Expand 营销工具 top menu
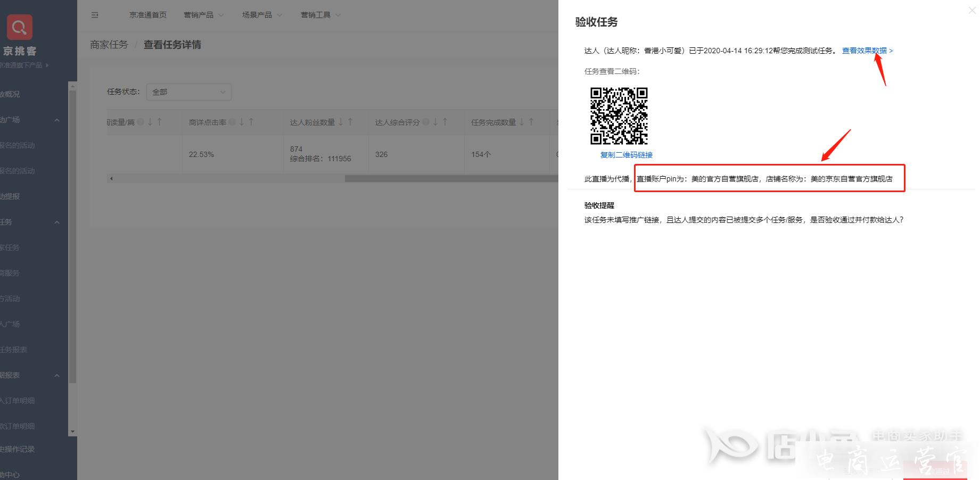Viewport: 980px width, 480px height. [x=320, y=15]
